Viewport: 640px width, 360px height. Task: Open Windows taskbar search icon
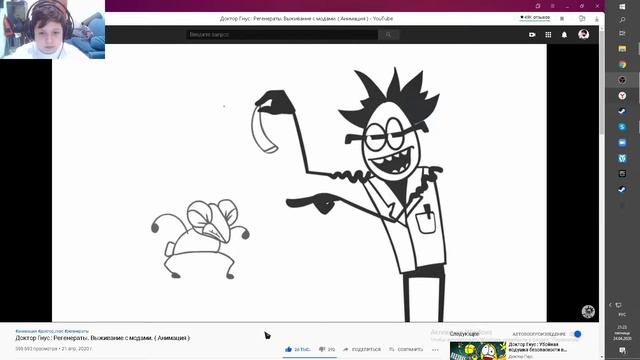tap(622, 20)
